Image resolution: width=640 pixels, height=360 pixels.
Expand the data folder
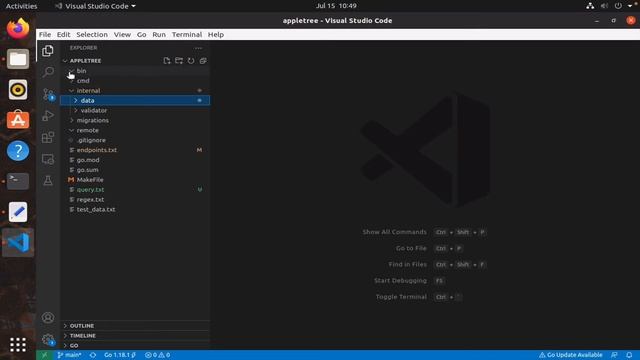135,100
